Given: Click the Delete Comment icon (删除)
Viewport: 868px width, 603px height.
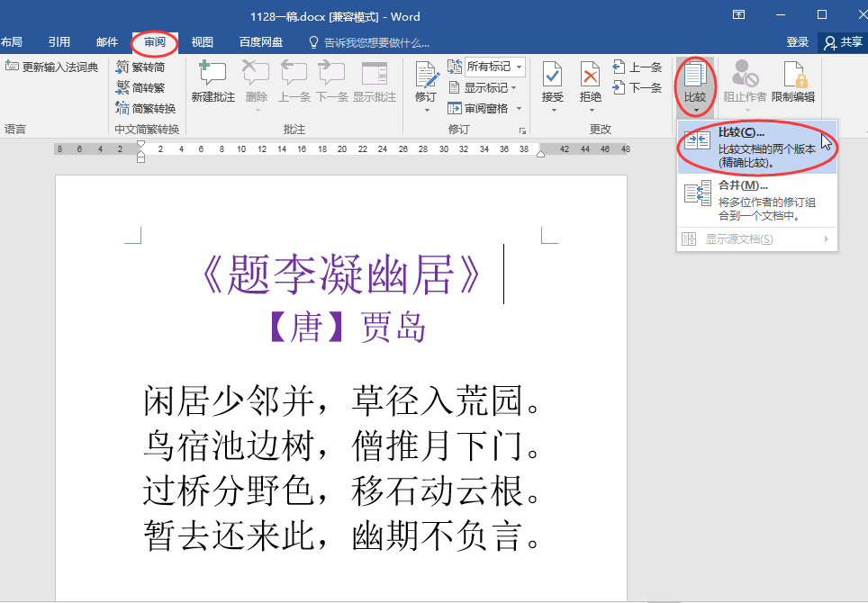Looking at the screenshot, I should [256, 74].
